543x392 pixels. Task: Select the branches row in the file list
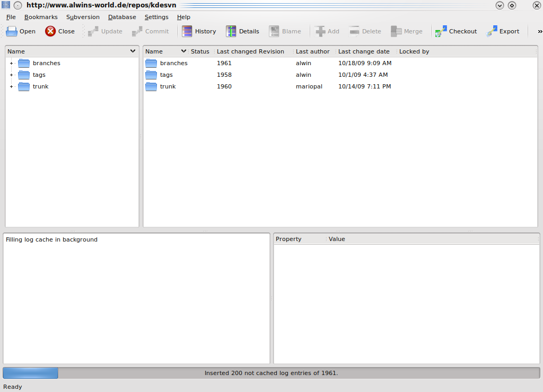(x=173, y=63)
